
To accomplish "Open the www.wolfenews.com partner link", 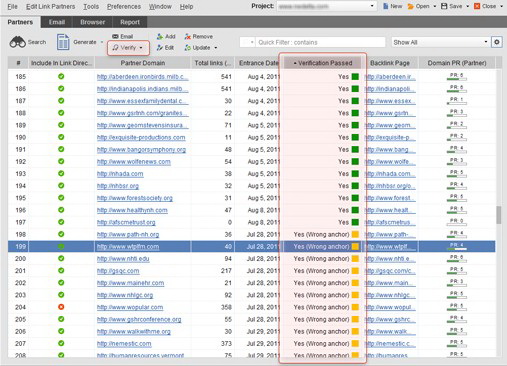I will [x=133, y=162].
